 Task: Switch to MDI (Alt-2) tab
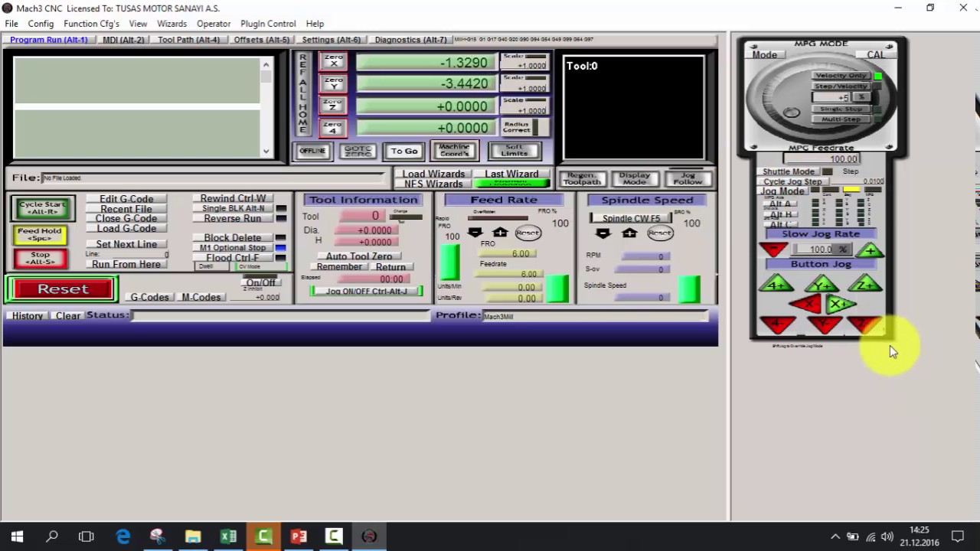123,40
